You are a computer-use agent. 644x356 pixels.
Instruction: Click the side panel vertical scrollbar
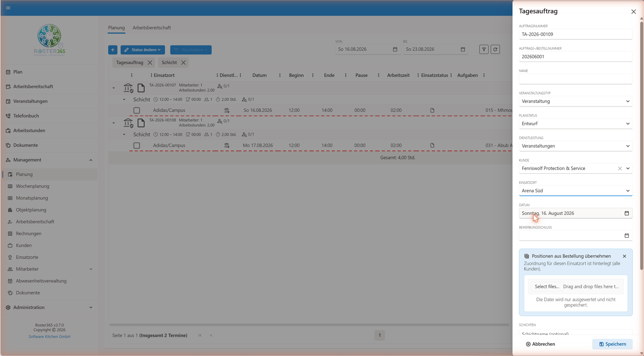(642, 145)
